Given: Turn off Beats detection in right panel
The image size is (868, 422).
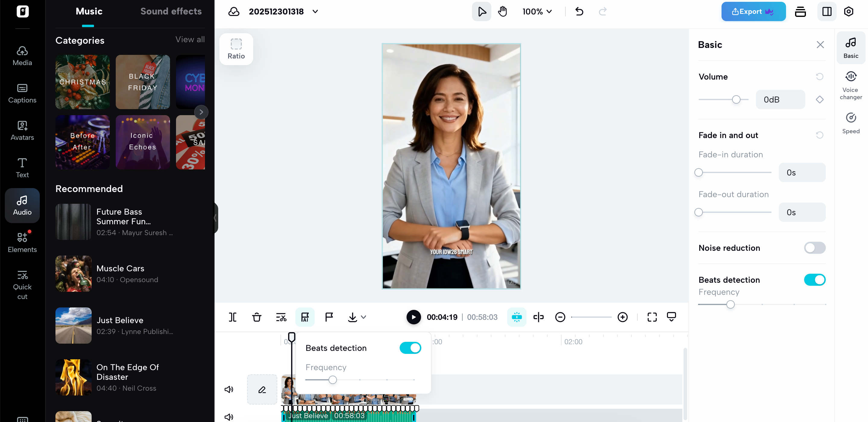Looking at the screenshot, I should coord(815,279).
